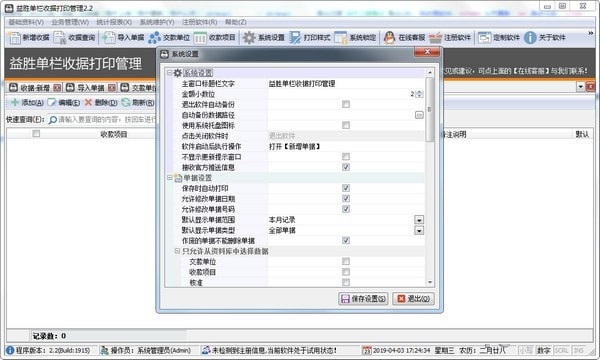The height and width of the screenshot is (360, 600).
Task: Click the settings scrollbar up arrow
Action: pyautogui.click(x=430, y=72)
